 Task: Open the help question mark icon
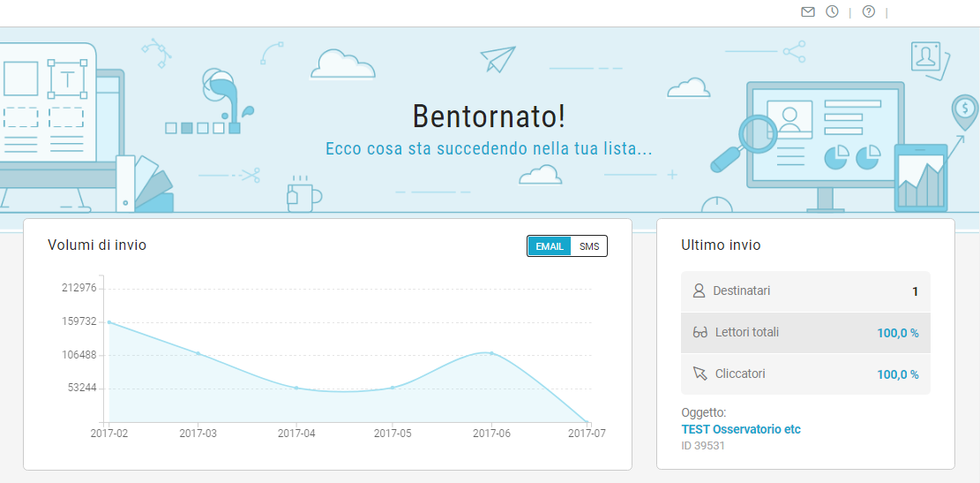(x=868, y=12)
